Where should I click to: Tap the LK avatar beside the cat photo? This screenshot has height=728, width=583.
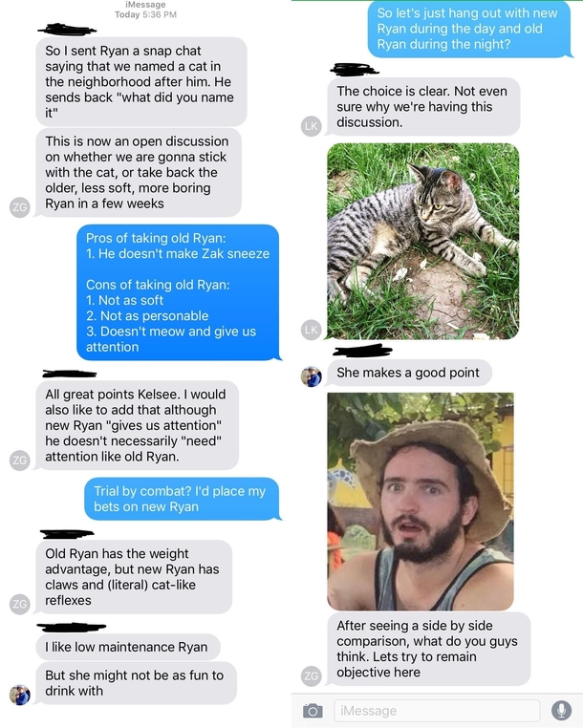312,330
